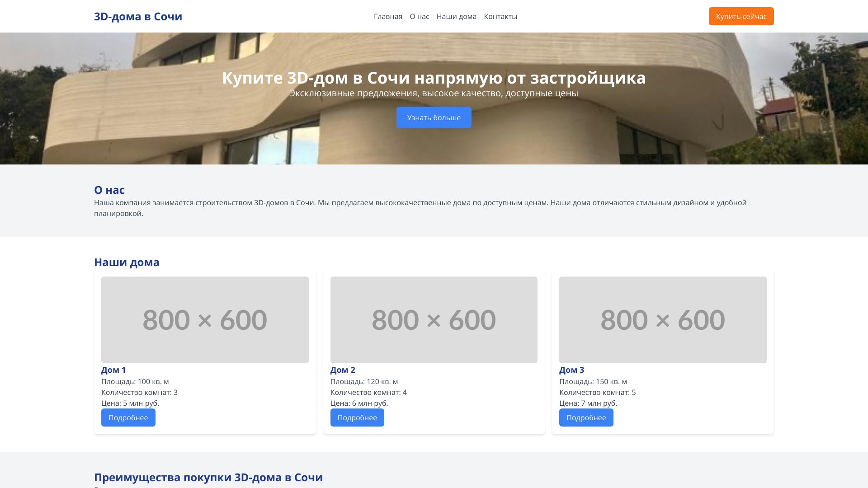Click the 3D-дома в Сочи site logo
The height and width of the screenshot is (488, 868).
[138, 17]
